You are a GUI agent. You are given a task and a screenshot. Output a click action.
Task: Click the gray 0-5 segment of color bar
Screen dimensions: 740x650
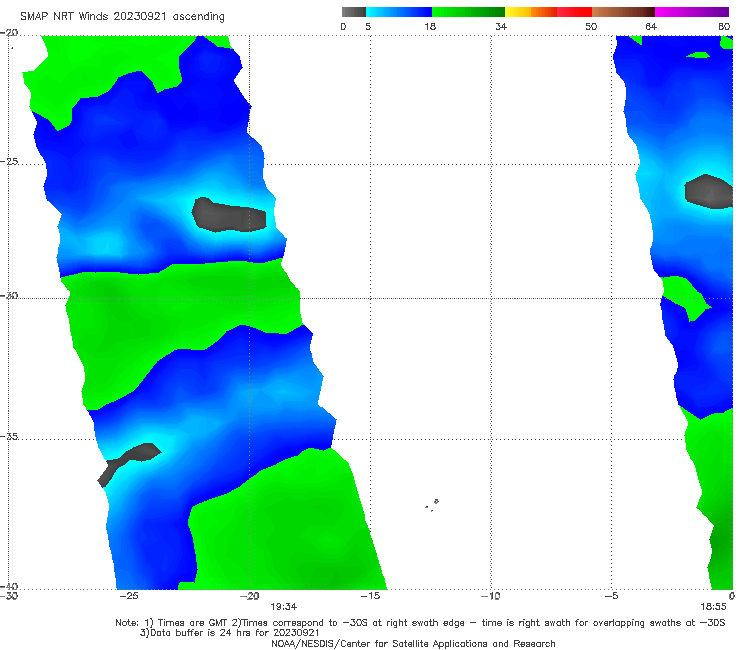pyautogui.click(x=353, y=12)
